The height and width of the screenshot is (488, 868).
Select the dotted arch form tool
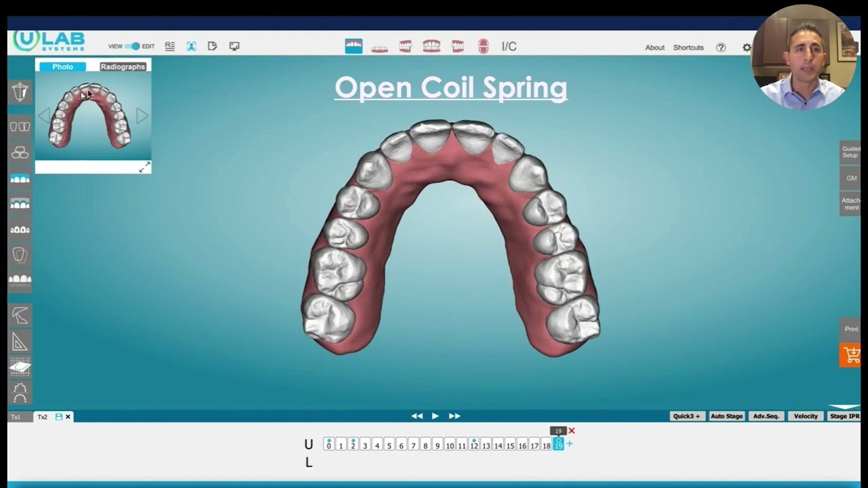tap(20, 392)
